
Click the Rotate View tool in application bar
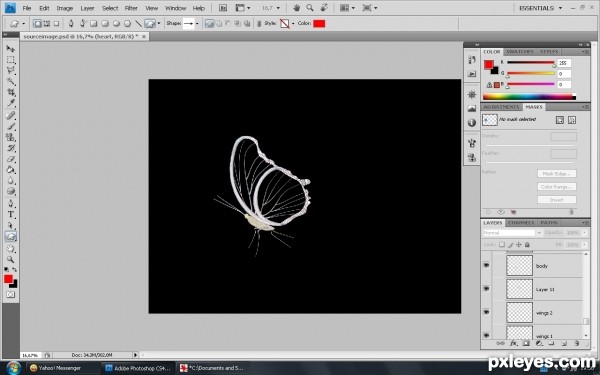(324, 8)
